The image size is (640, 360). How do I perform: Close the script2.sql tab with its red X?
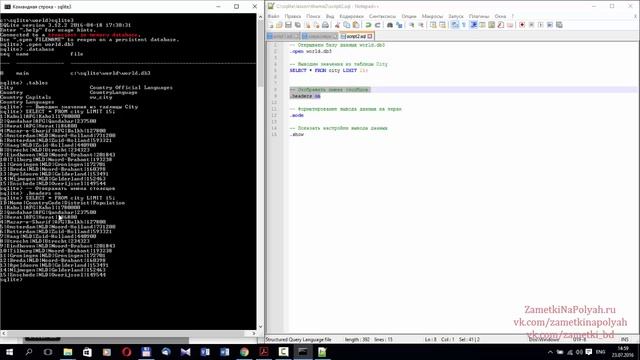(x=370, y=36)
